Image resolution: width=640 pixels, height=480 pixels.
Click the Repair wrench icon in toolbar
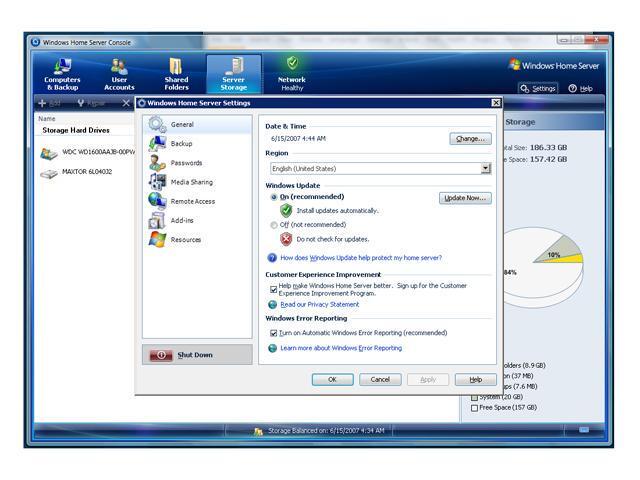point(81,103)
